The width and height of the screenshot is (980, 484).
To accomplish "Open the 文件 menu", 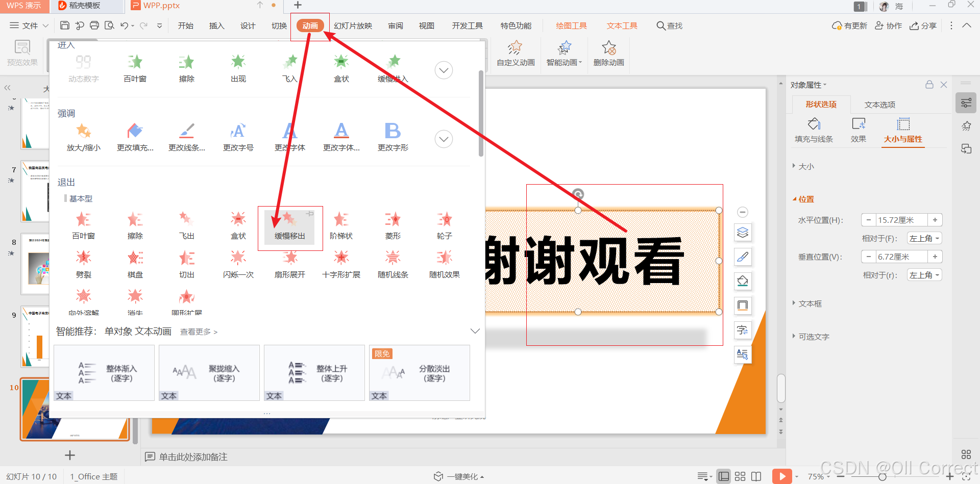I will [30, 26].
